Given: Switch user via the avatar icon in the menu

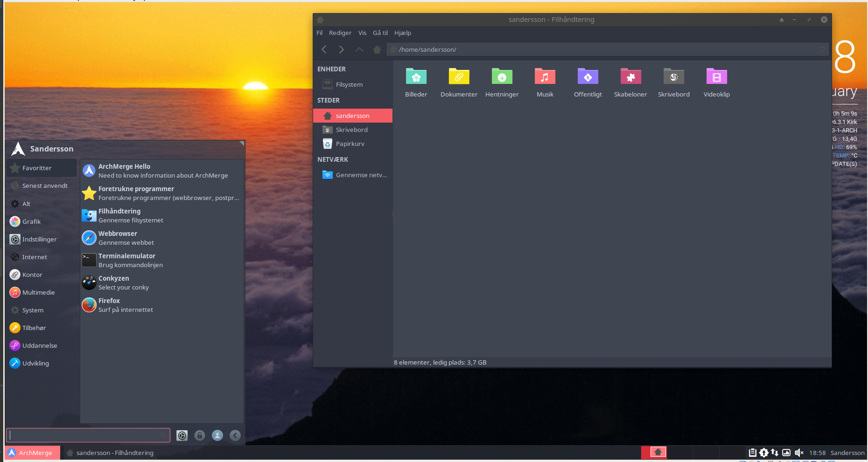Looking at the screenshot, I should click(x=217, y=435).
